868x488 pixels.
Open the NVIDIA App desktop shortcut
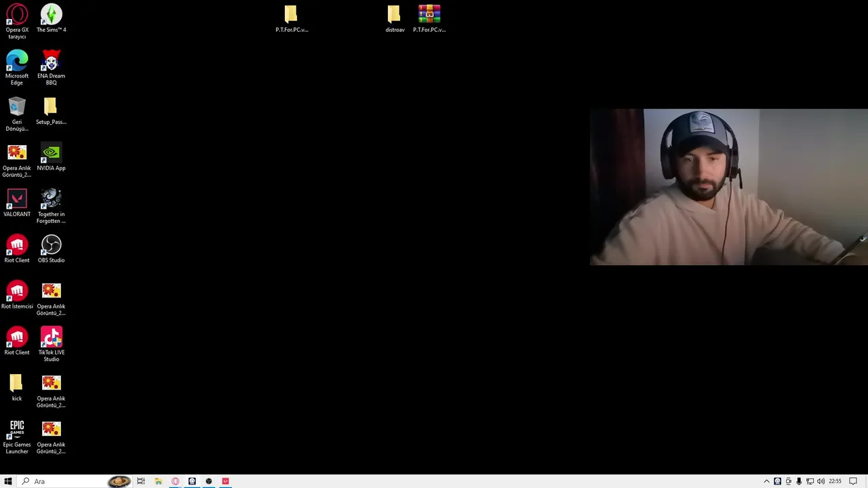(x=51, y=157)
